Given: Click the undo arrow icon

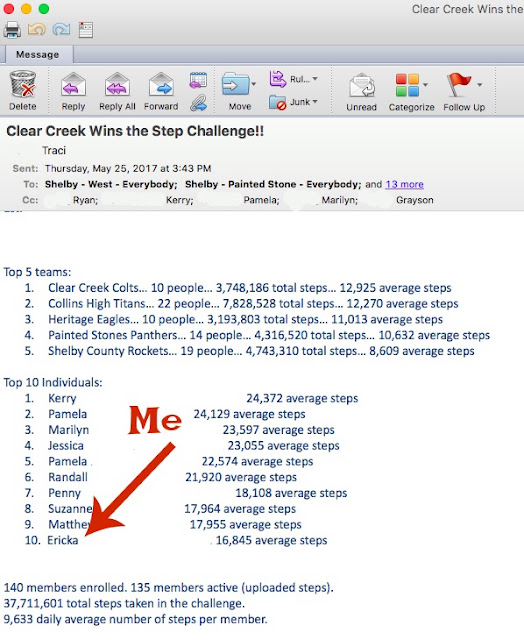Looking at the screenshot, I should (x=37, y=29).
